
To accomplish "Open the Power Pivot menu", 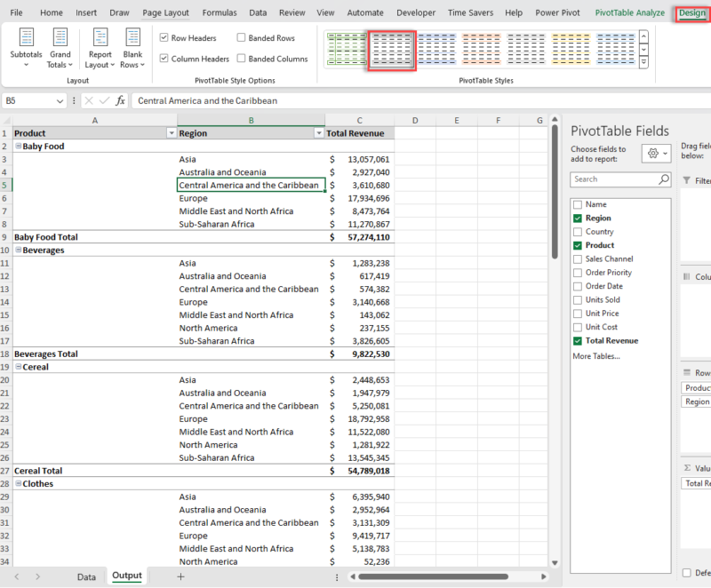I will pos(557,12).
